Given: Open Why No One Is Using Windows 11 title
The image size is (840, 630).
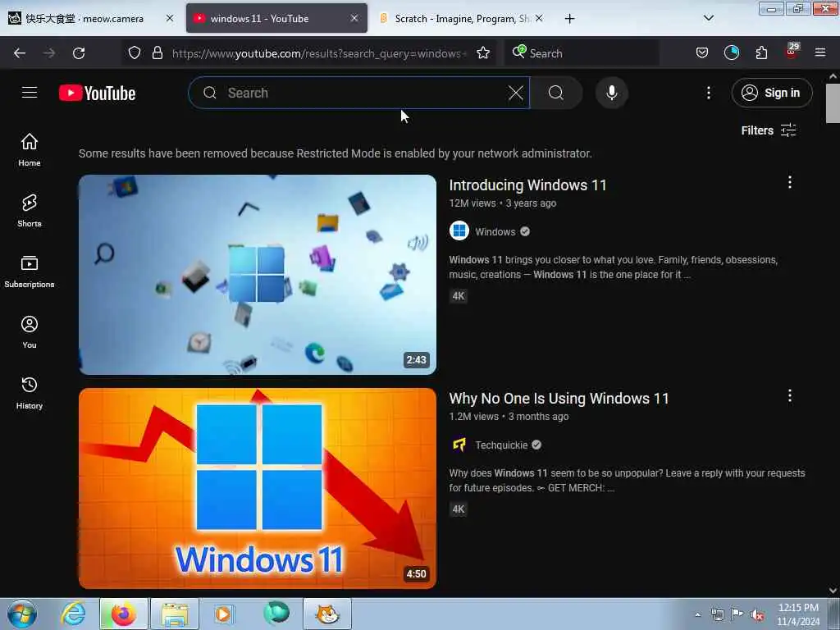Looking at the screenshot, I should click(x=559, y=399).
